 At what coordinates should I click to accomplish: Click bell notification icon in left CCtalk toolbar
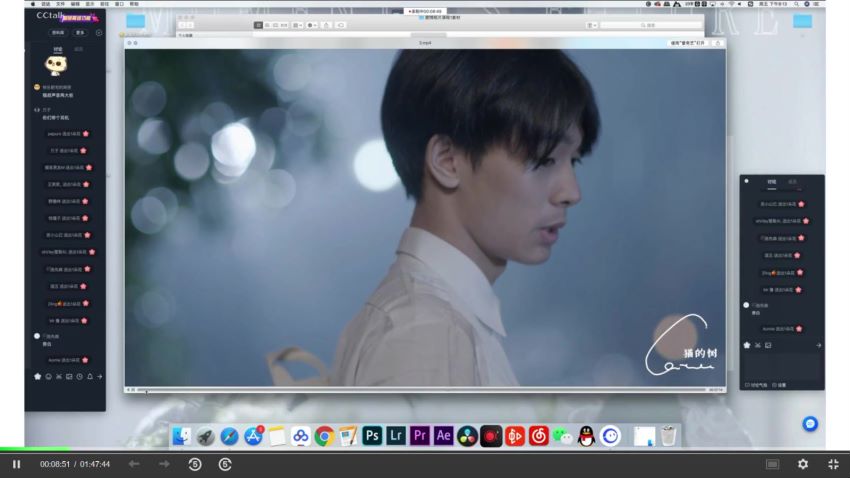89,377
